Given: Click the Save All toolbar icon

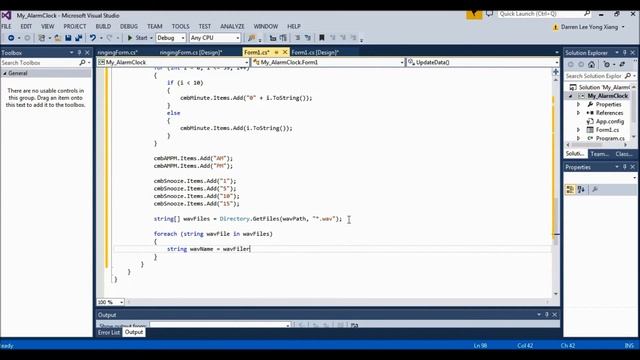Looking at the screenshot, I should tap(78, 38).
